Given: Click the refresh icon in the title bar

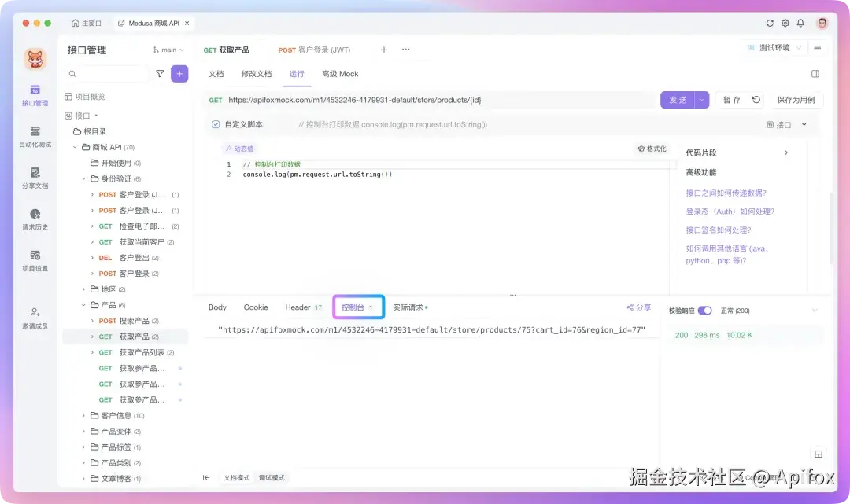Looking at the screenshot, I should 770,24.
